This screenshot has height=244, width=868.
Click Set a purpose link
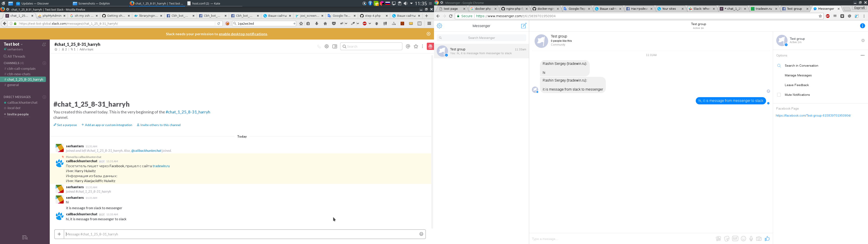tap(65, 125)
